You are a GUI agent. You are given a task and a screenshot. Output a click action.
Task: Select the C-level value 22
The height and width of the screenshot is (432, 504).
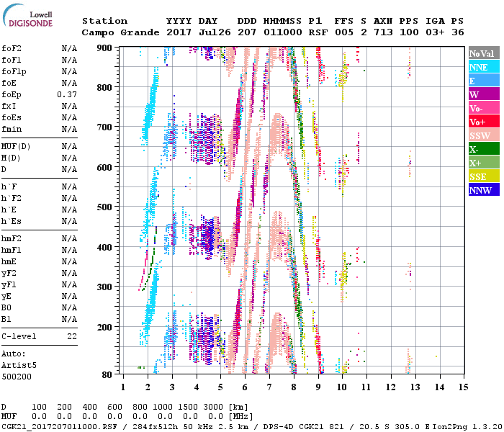point(72,337)
